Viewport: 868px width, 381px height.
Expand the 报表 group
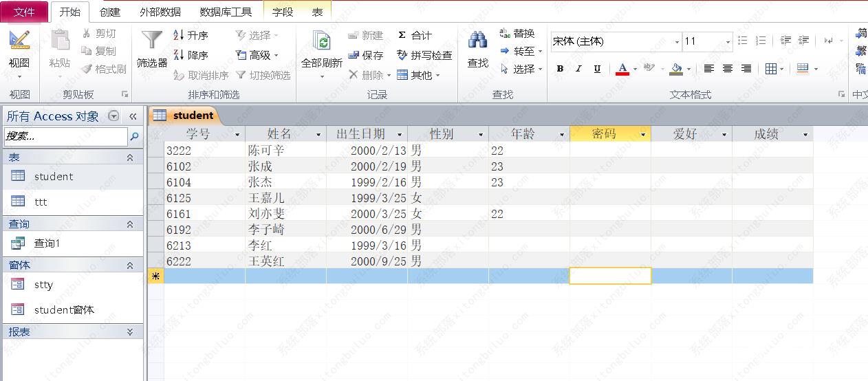[130, 331]
